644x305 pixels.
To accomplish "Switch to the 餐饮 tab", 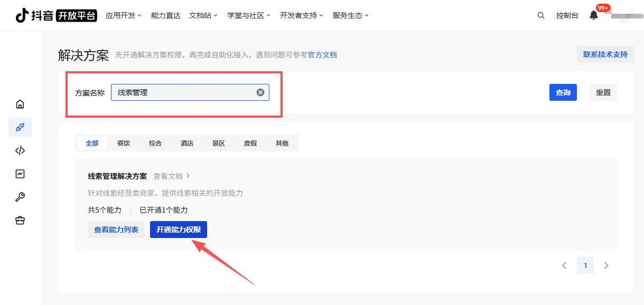I will [124, 143].
